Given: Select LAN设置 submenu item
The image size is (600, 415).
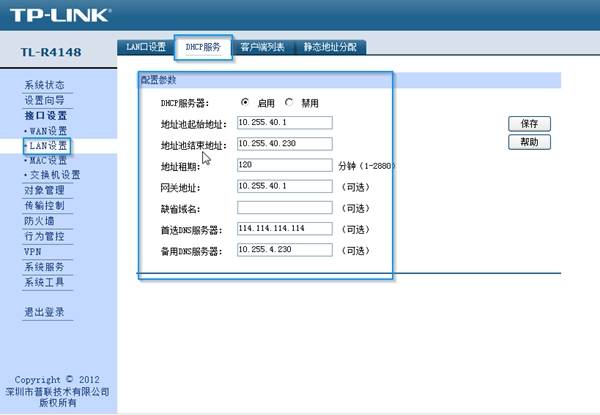Looking at the screenshot, I should pyautogui.click(x=47, y=146).
